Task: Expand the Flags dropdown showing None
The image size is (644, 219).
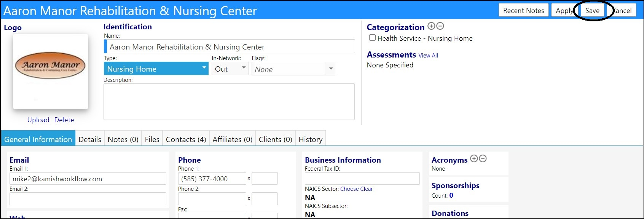Action: tap(293, 69)
